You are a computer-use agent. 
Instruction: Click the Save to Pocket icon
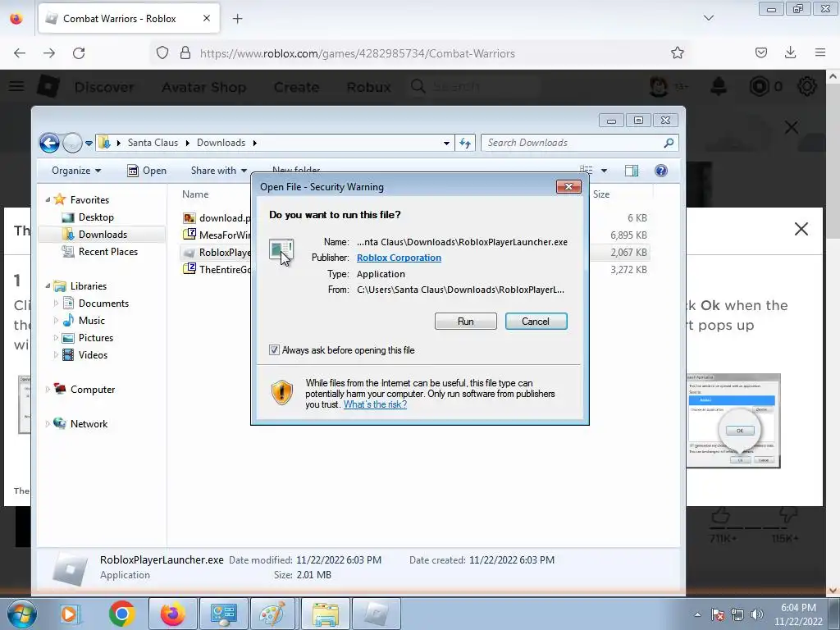tap(761, 52)
